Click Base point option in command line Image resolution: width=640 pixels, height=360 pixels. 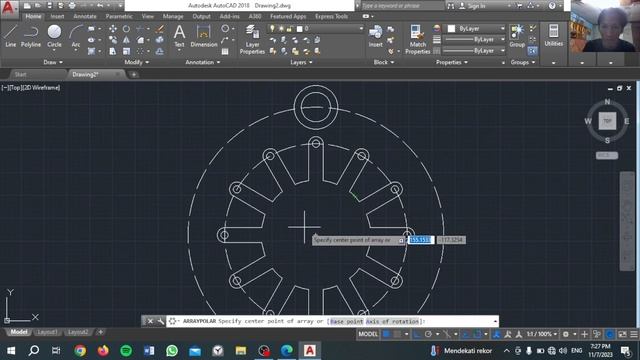pyautogui.click(x=347, y=321)
